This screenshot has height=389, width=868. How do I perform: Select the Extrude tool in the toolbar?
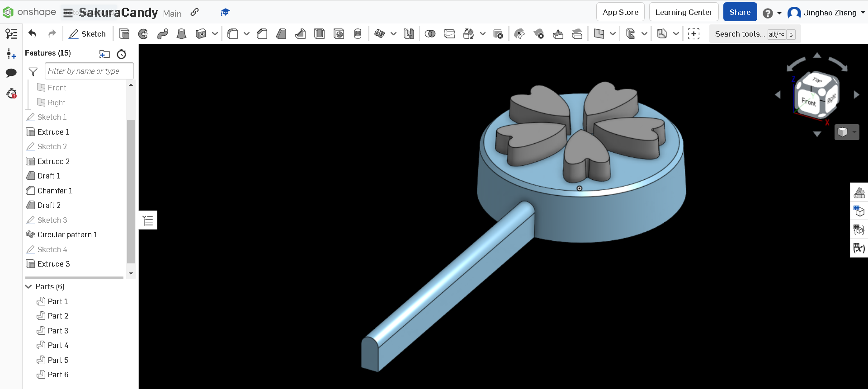(124, 34)
